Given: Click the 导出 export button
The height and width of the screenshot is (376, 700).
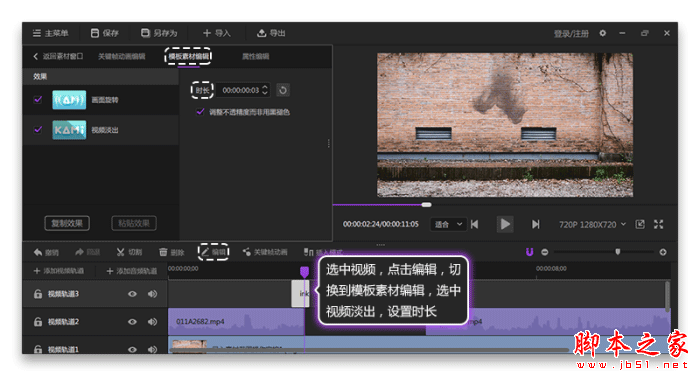Looking at the screenshot, I should coord(271,33).
